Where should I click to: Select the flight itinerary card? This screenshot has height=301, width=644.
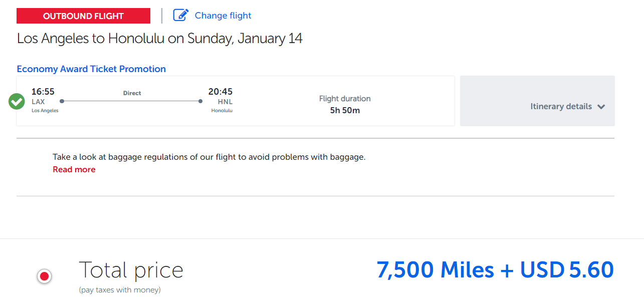click(236, 101)
